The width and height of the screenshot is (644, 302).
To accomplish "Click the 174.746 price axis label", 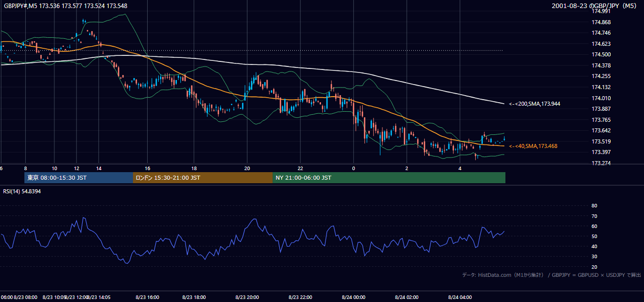I will tap(601, 33).
